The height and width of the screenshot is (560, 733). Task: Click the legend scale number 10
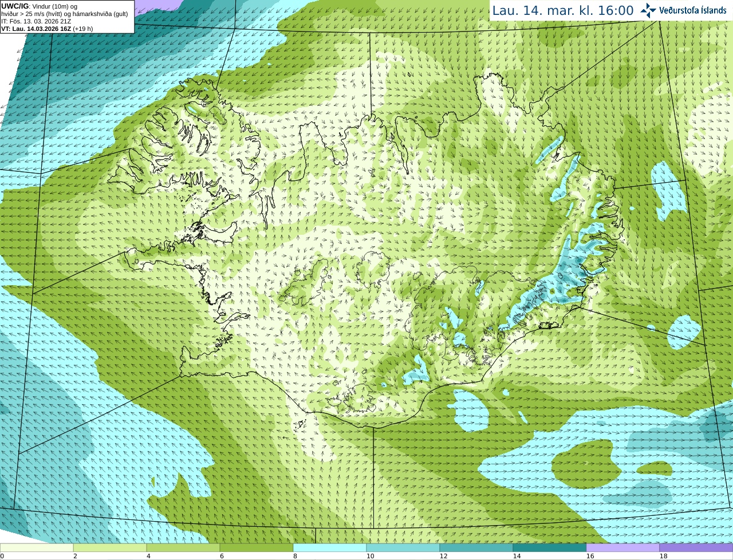(x=370, y=556)
